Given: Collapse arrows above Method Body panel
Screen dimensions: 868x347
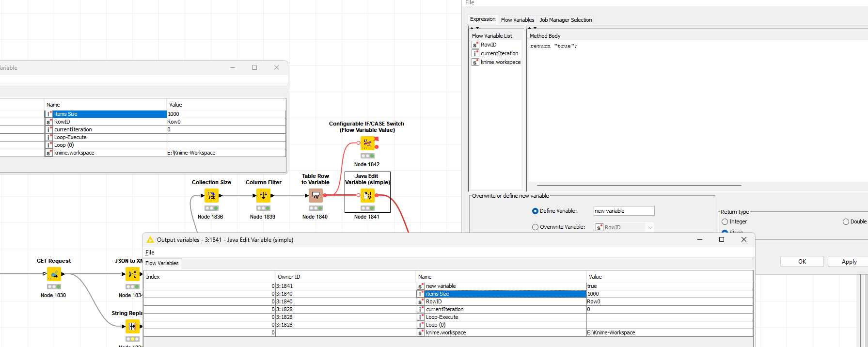Looking at the screenshot, I should click(532, 28).
